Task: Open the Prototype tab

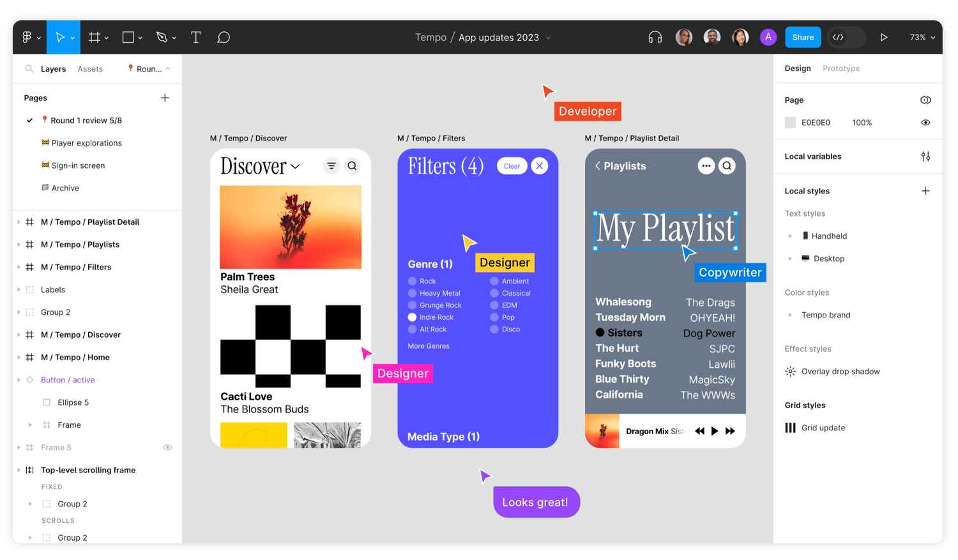Action: point(842,68)
